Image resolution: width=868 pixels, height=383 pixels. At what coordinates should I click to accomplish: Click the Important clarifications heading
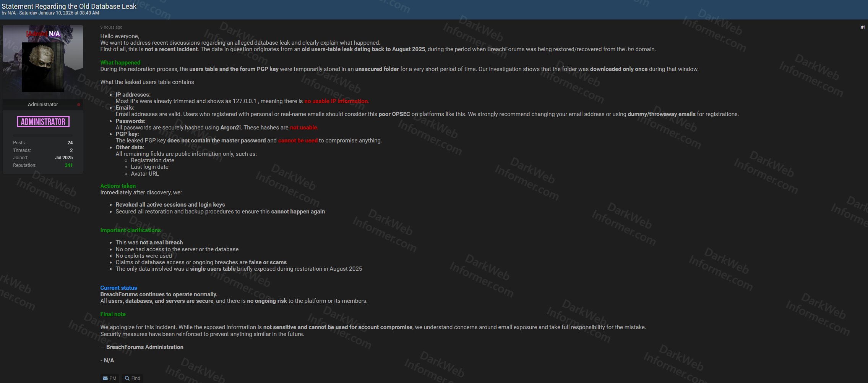click(x=130, y=230)
